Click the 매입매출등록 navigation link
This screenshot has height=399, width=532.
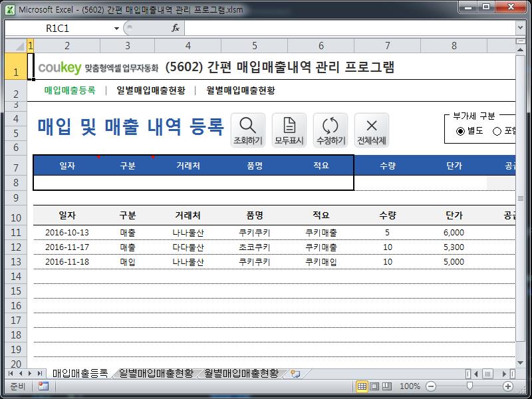point(70,90)
